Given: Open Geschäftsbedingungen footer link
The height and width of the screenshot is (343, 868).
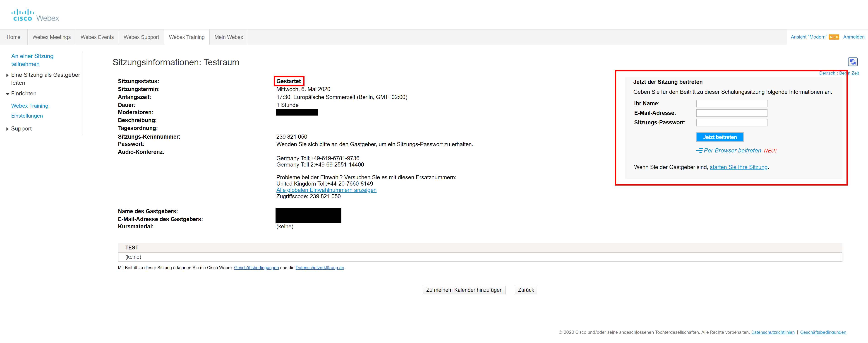Looking at the screenshot, I should pos(823,332).
